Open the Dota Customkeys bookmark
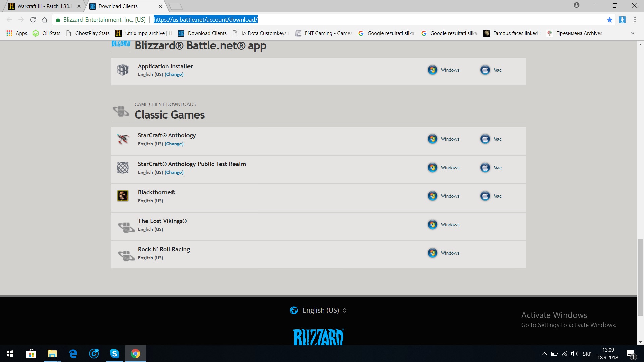The width and height of the screenshot is (644, 362). [261, 33]
